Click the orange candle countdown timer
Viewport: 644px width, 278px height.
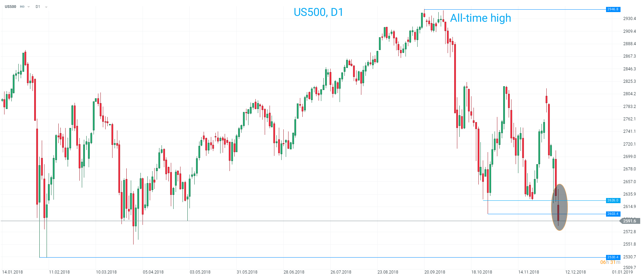point(610,262)
